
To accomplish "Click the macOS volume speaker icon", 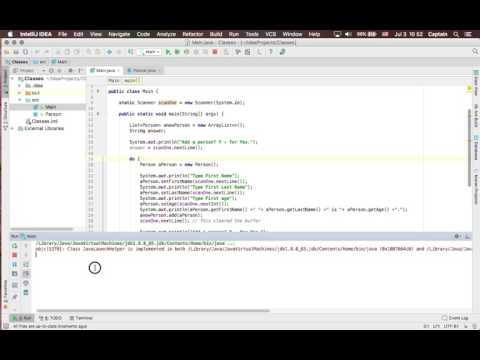I will pyautogui.click(x=348, y=34).
